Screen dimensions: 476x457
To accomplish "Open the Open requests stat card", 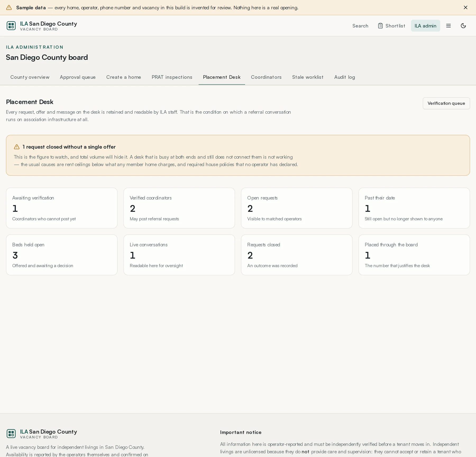I will pos(296,208).
